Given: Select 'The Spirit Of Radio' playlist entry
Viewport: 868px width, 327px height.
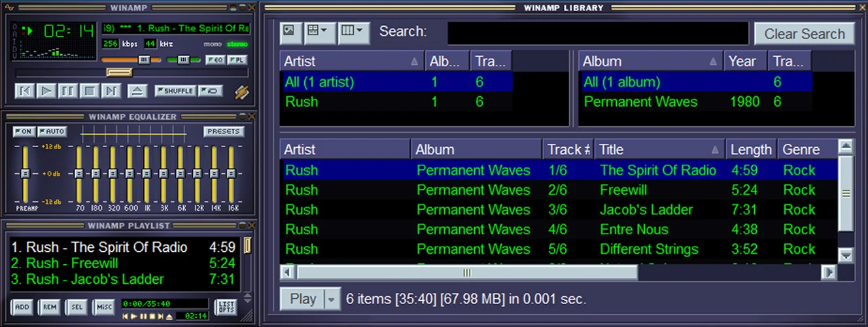Looking at the screenshot, I should (x=122, y=248).
